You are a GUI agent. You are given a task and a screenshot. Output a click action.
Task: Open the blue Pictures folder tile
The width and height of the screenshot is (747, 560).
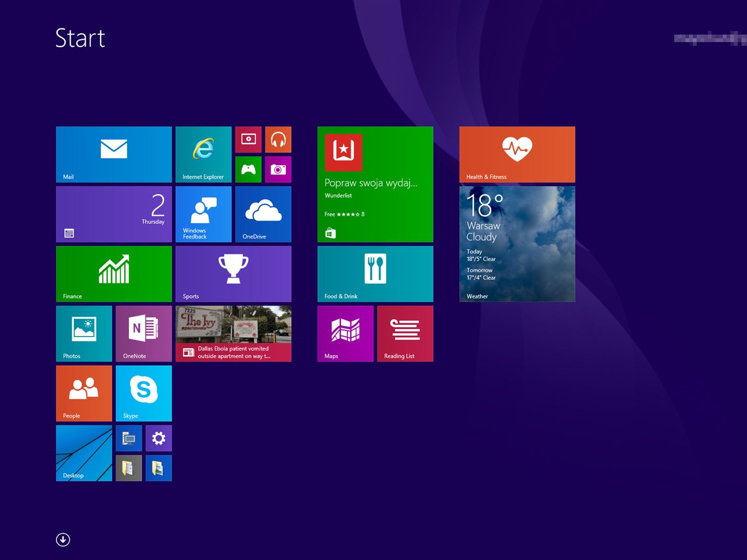pos(159,468)
